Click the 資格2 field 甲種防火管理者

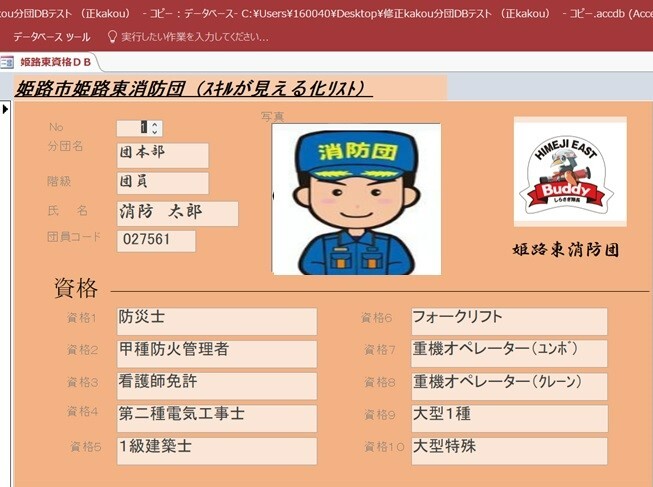coord(217,354)
